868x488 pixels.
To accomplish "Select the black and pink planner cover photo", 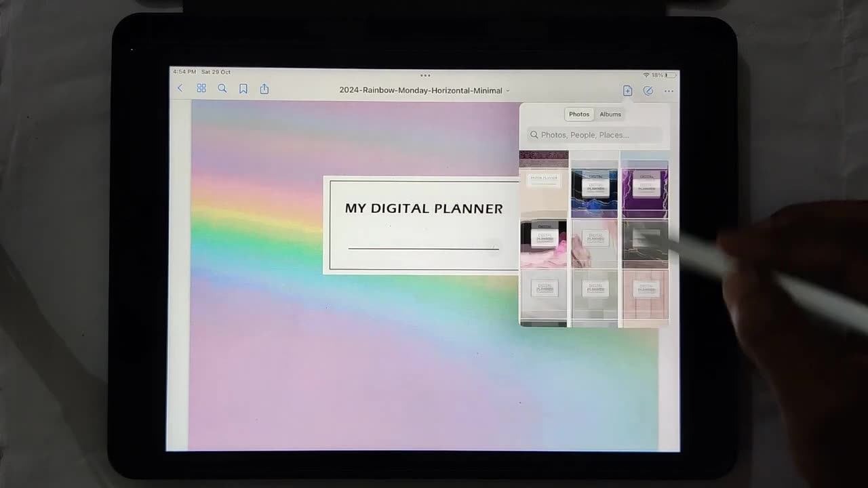I will point(543,243).
